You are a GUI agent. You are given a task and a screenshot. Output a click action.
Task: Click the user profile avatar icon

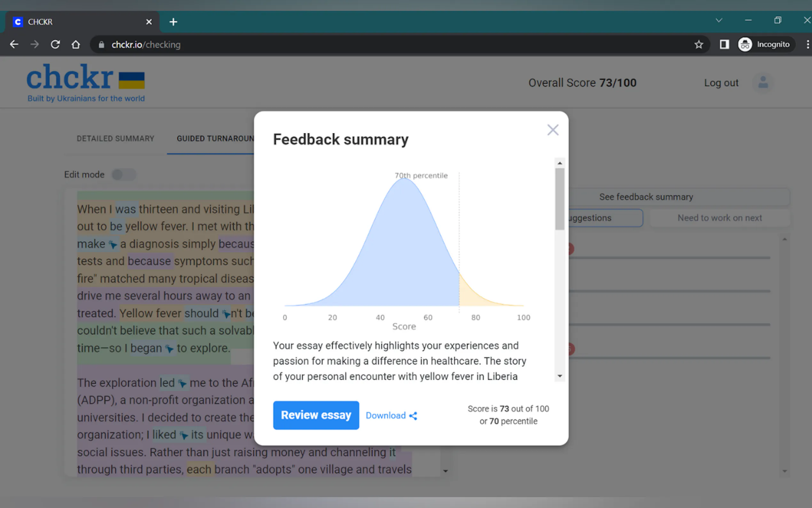tap(763, 82)
